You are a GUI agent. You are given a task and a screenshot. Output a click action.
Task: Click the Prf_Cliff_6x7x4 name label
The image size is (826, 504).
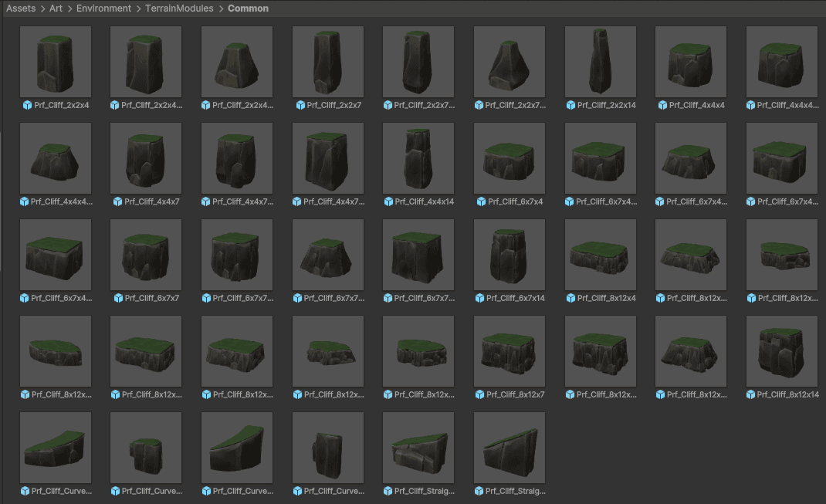[515, 201]
